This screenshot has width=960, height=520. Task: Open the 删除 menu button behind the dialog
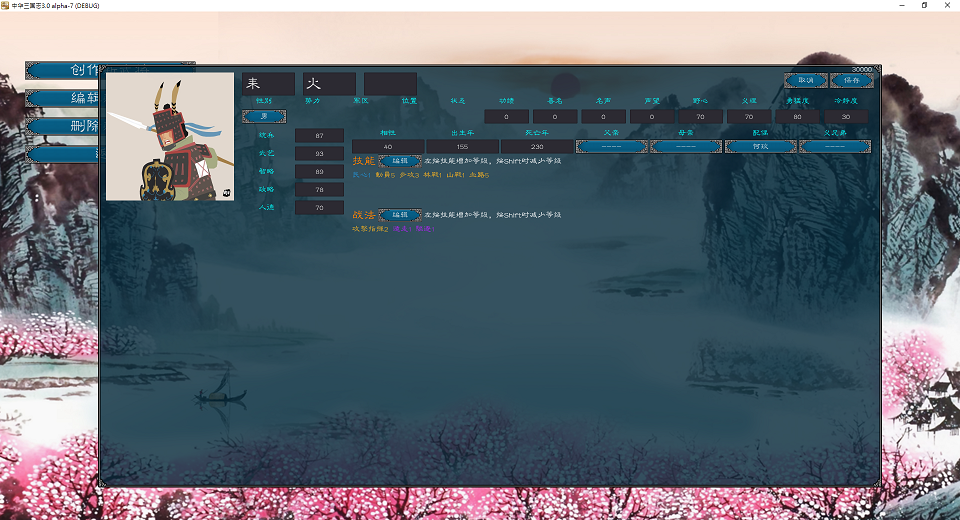pyautogui.click(x=62, y=126)
